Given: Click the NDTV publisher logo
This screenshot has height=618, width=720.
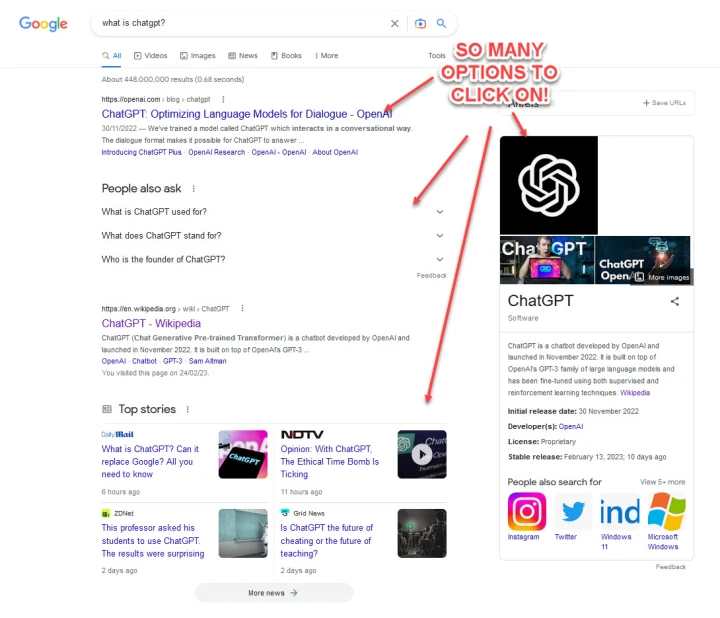Looking at the screenshot, I should [302, 434].
